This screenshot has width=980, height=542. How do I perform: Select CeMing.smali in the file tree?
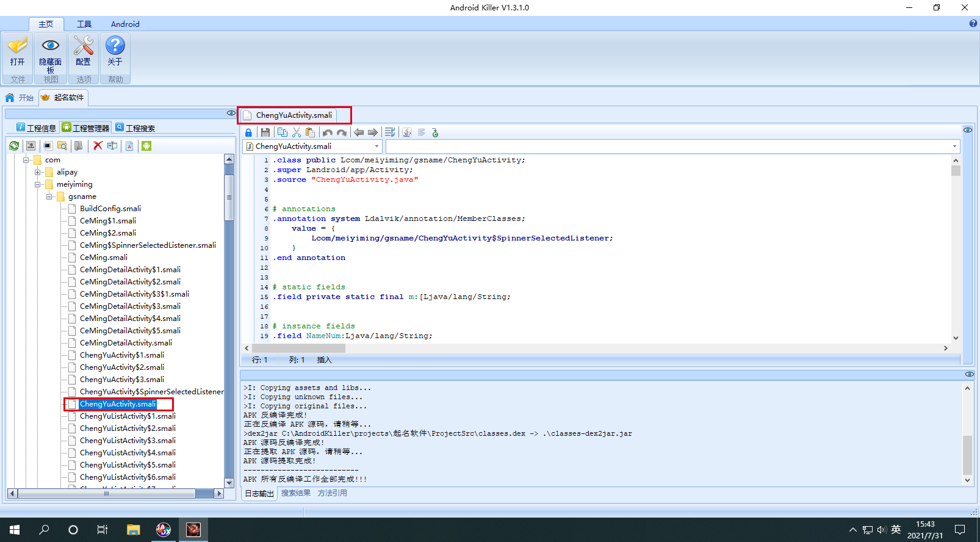[x=103, y=258]
